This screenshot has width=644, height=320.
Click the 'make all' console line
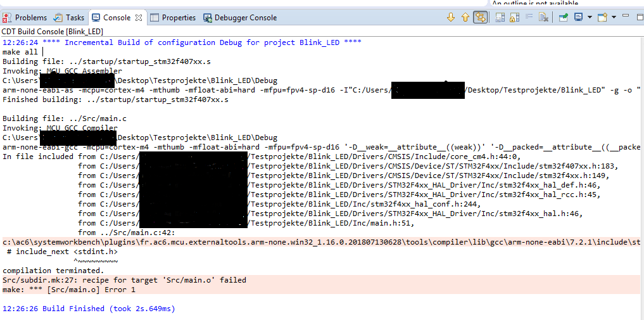(20, 52)
